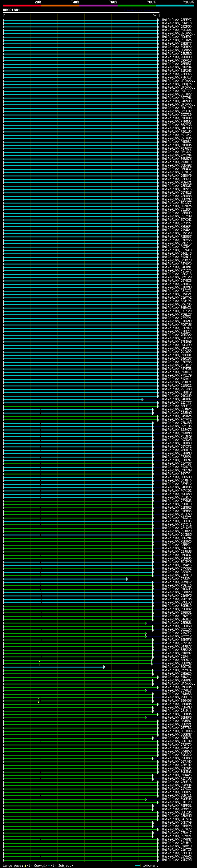The width and height of the screenshot is (197, 868).
Task: Click the Large gaps legend text
Action: pyautogui.click(x=38, y=865)
